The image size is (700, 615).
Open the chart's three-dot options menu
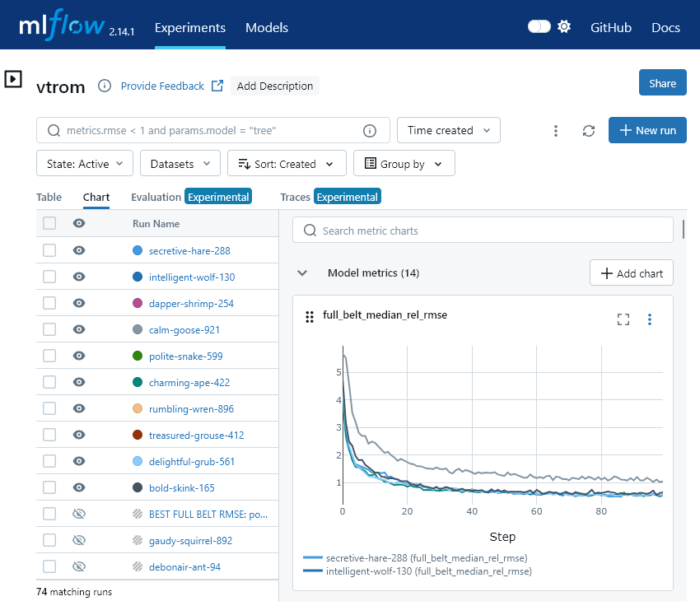[650, 319]
